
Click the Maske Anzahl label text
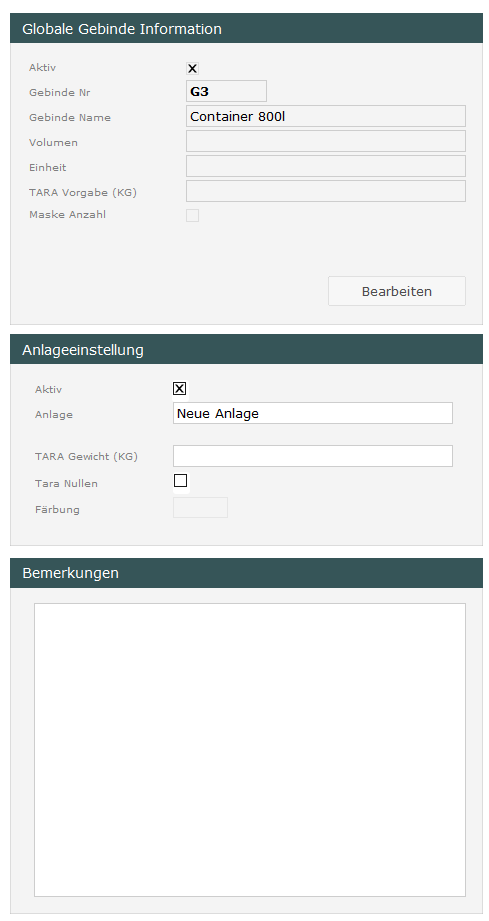tap(68, 214)
